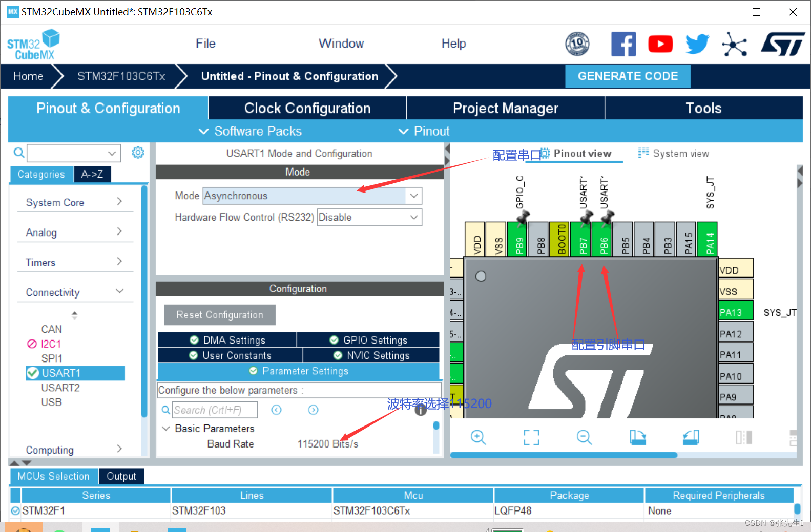Click the pinout horizontal scrollbar
The width and height of the screenshot is (811, 532).
(x=564, y=455)
